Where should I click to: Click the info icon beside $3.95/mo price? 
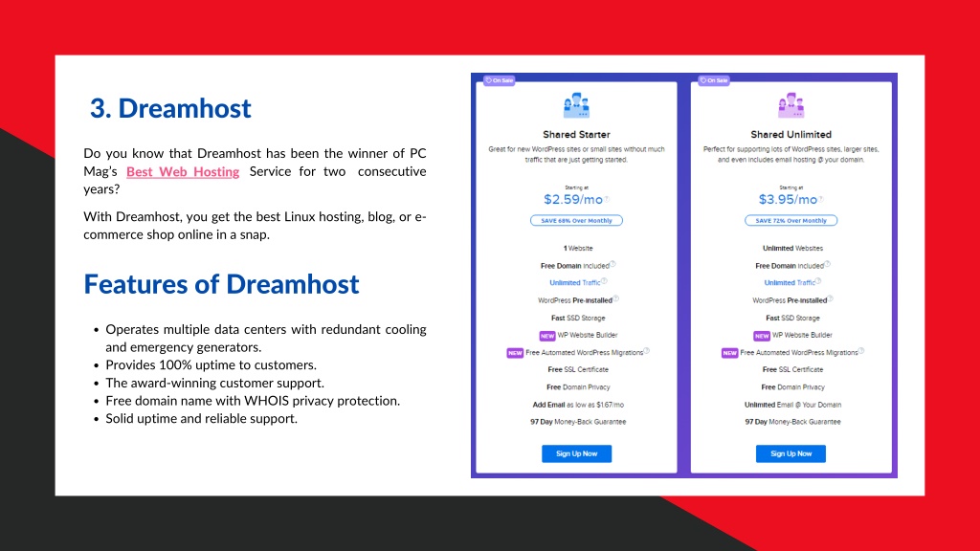click(x=821, y=199)
